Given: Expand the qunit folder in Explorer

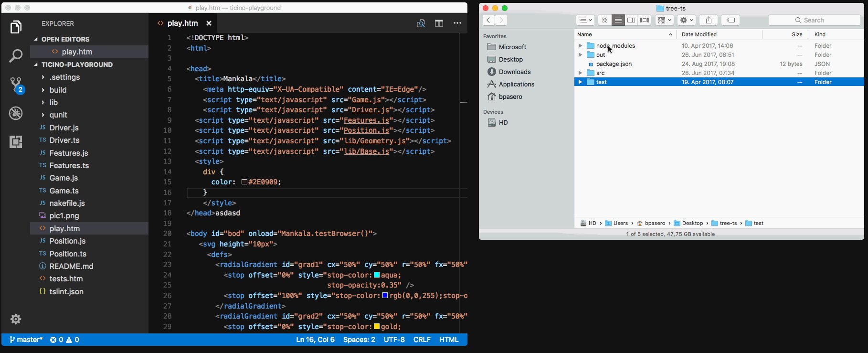Looking at the screenshot, I should (43, 115).
